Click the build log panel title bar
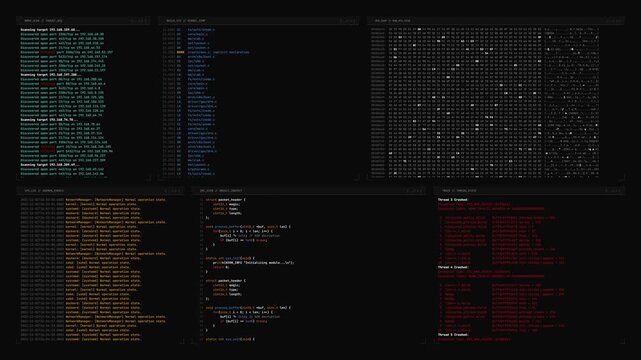This screenshot has height=360, width=641. coord(259,20)
